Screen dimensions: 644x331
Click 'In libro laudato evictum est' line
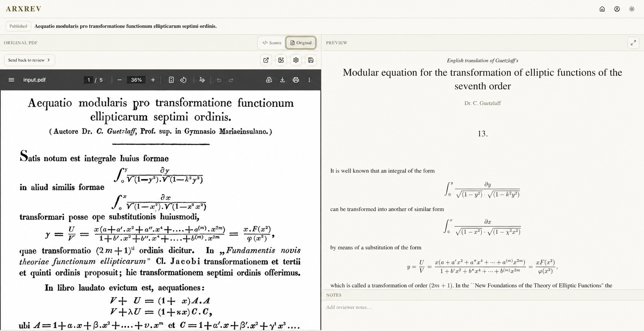coord(125,288)
